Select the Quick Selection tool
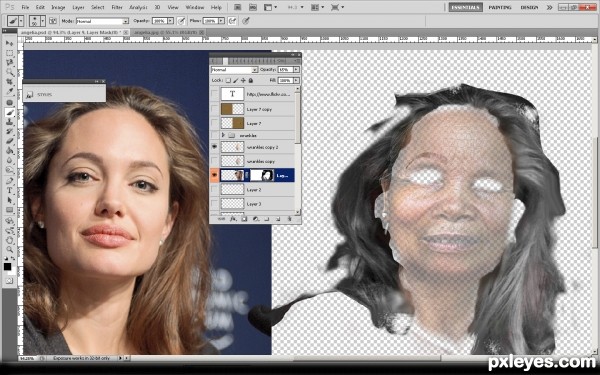 (x=9, y=72)
